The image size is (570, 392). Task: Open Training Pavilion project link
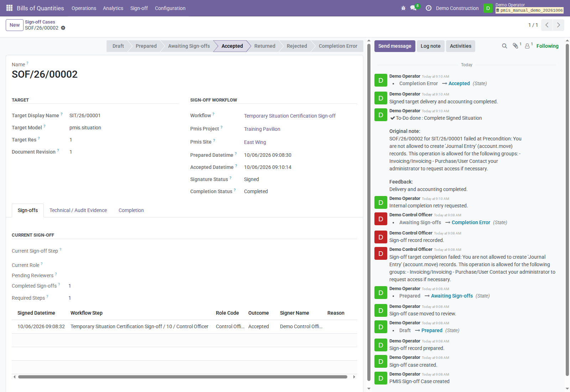pyautogui.click(x=262, y=129)
